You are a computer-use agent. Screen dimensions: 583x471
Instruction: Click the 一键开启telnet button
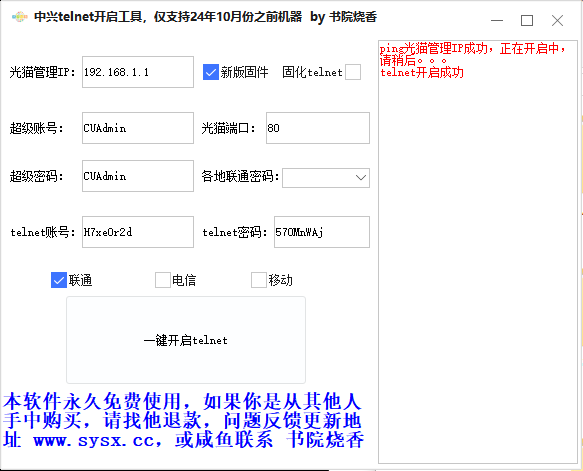pyautogui.click(x=186, y=340)
